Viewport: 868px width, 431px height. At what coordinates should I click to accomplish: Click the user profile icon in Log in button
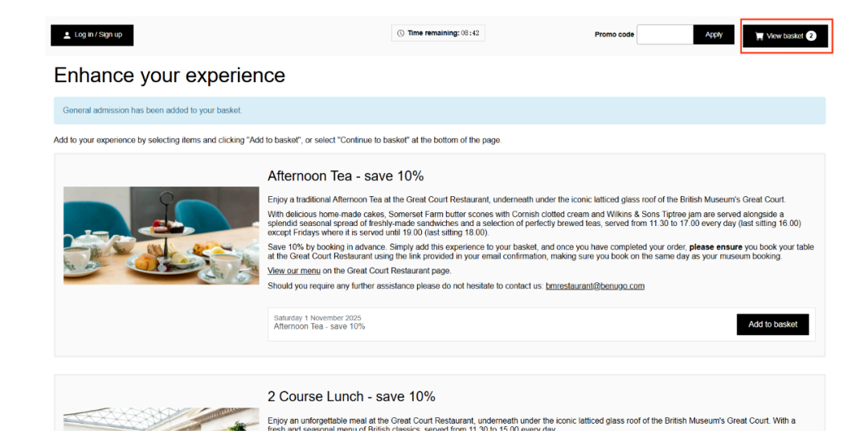68,35
